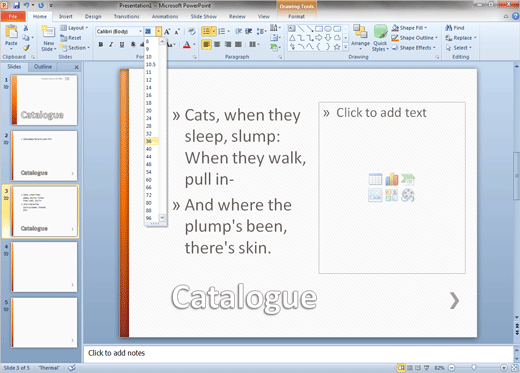The image size is (520, 373).
Task: Insert SmartArt via placeholder icon
Action: [x=408, y=179]
